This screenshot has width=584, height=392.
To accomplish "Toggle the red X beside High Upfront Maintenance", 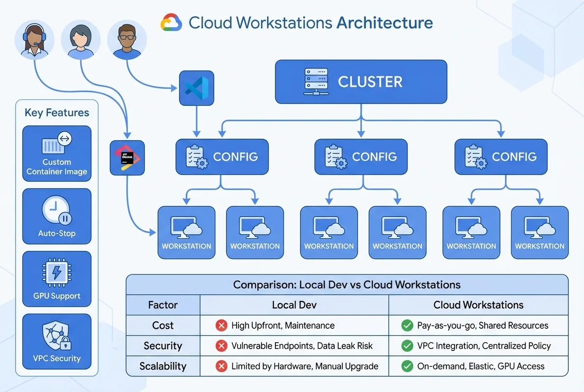I will point(221,325).
